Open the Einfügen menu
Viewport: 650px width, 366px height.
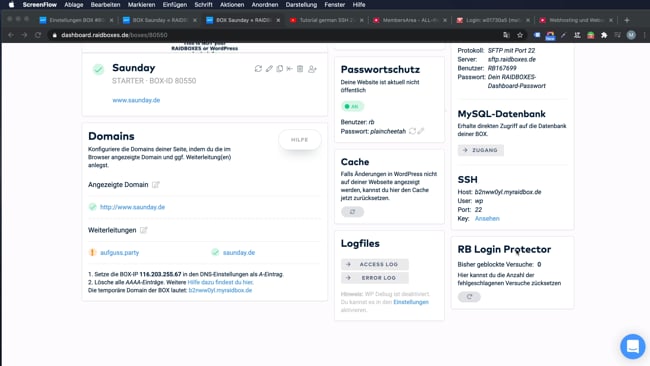click(x=175, y=5)
